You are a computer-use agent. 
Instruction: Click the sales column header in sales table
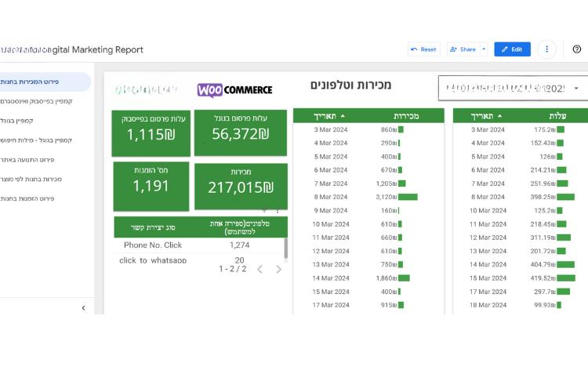406,116
